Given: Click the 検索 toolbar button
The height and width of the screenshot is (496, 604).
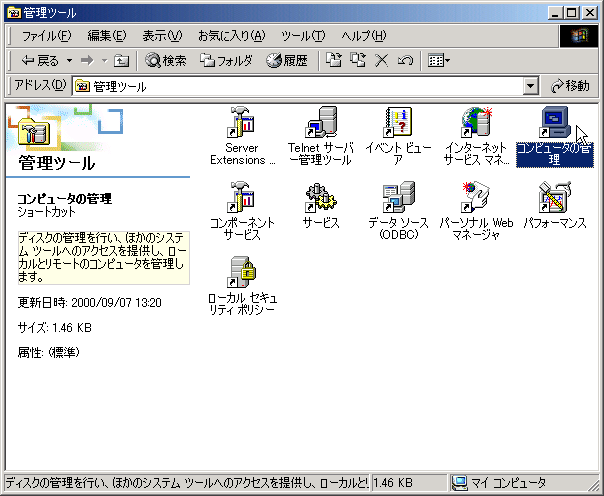Looking at the screenshot, I should pos(165,61).
